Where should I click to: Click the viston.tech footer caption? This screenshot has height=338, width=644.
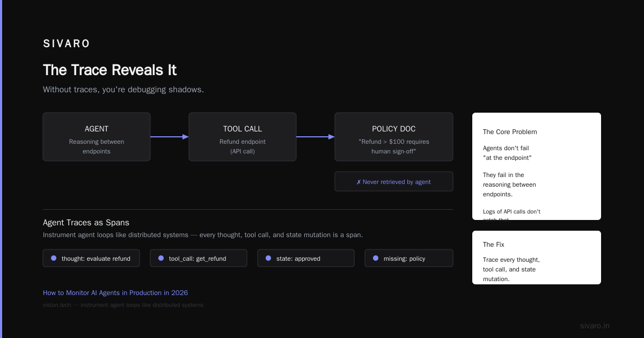coord(123,305)
